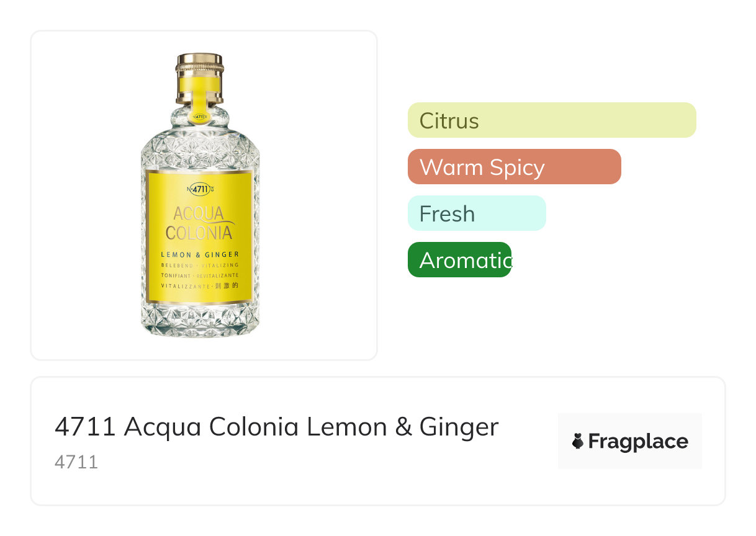Open the 4711 Acqua Colonia Lemon & Ginger title
The image size is (756, 536).
(x=276, y=427)
